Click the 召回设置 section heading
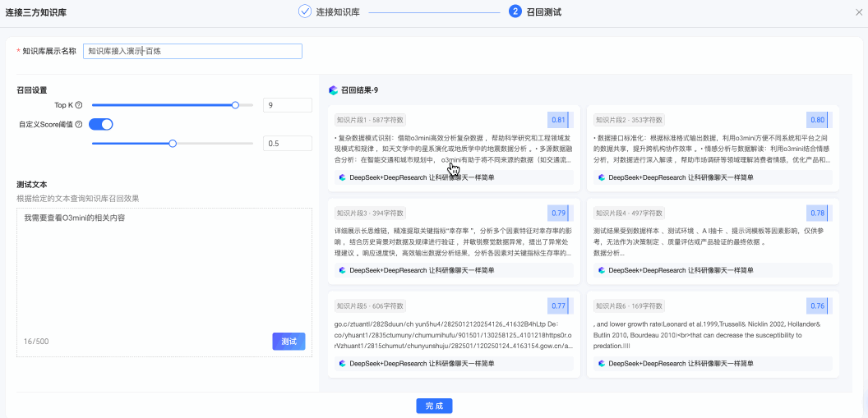The width and height of the screenshot is (868, 418). click(32, 90)
